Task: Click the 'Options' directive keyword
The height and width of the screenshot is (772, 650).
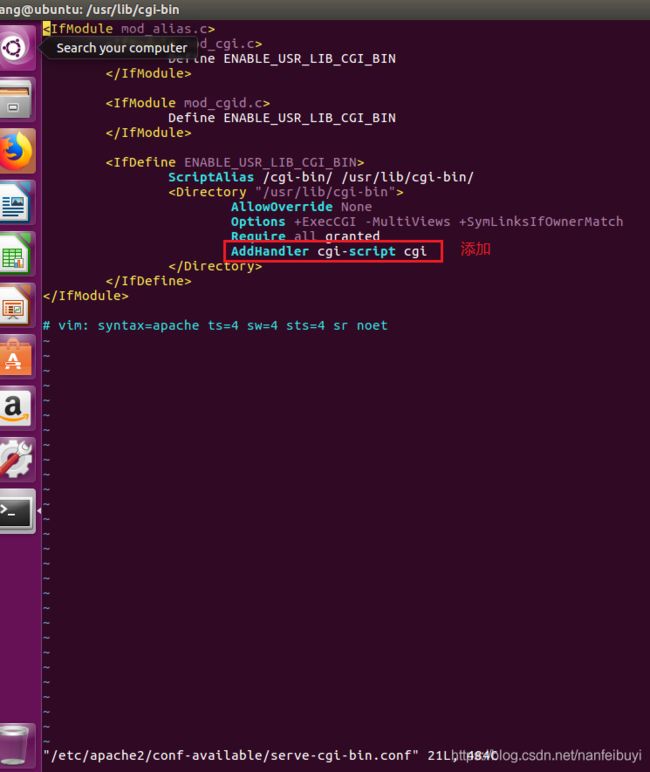Action: point(258,222)
